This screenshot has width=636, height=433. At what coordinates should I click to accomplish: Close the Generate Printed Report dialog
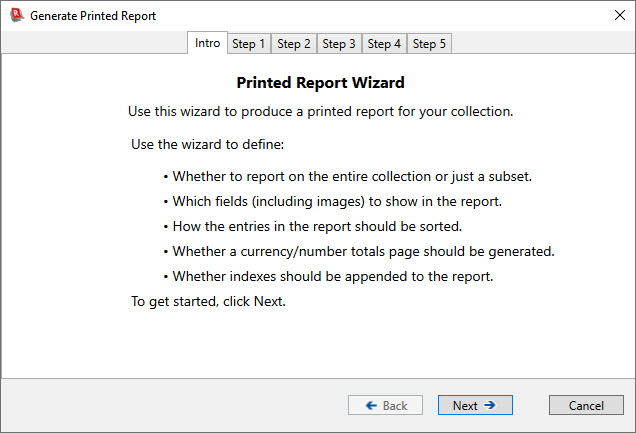pos(619,15)
